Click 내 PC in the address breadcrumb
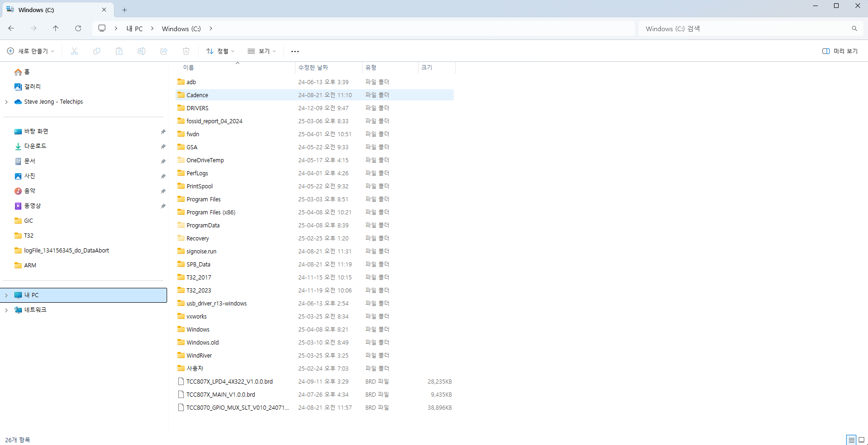This screenshot has width=868, height=445. 135,28
